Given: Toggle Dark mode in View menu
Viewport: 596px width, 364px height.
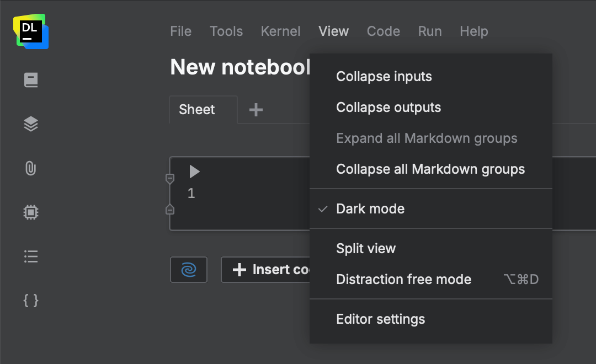Looking at the screenshot, I should pyautogui.click(x=431, y=208).
